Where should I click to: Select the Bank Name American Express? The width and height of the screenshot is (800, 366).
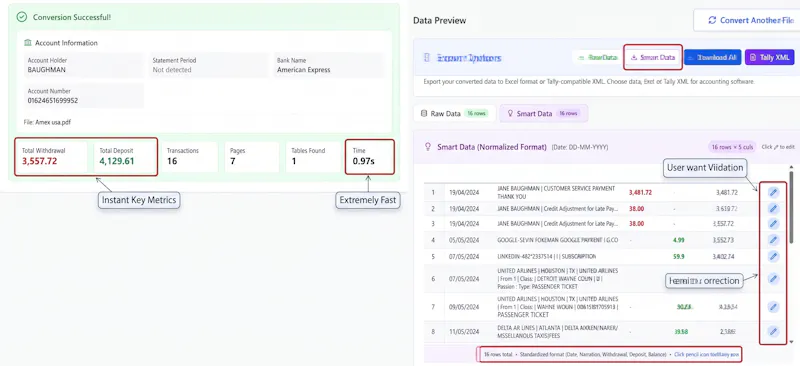point(304,70)
